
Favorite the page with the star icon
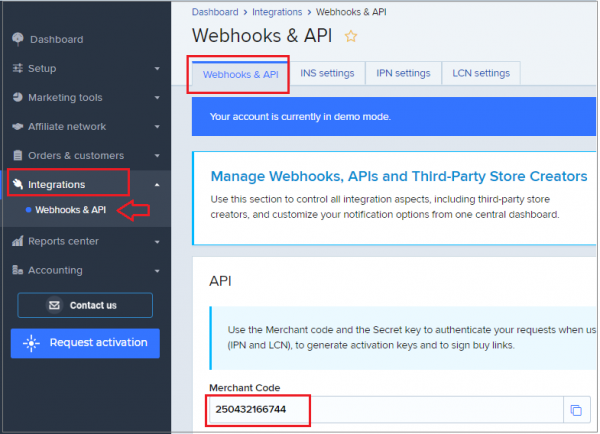click(351, 36)
